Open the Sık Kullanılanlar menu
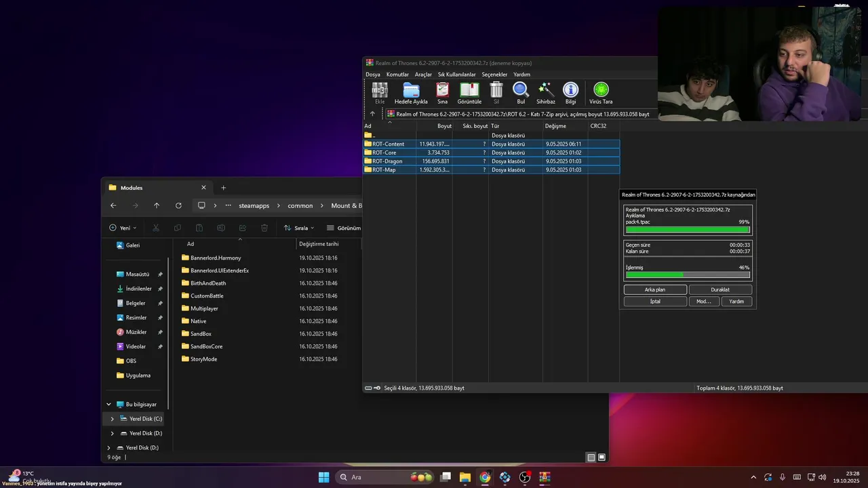This screenshot has width=868, height=488. pos(456,75)
